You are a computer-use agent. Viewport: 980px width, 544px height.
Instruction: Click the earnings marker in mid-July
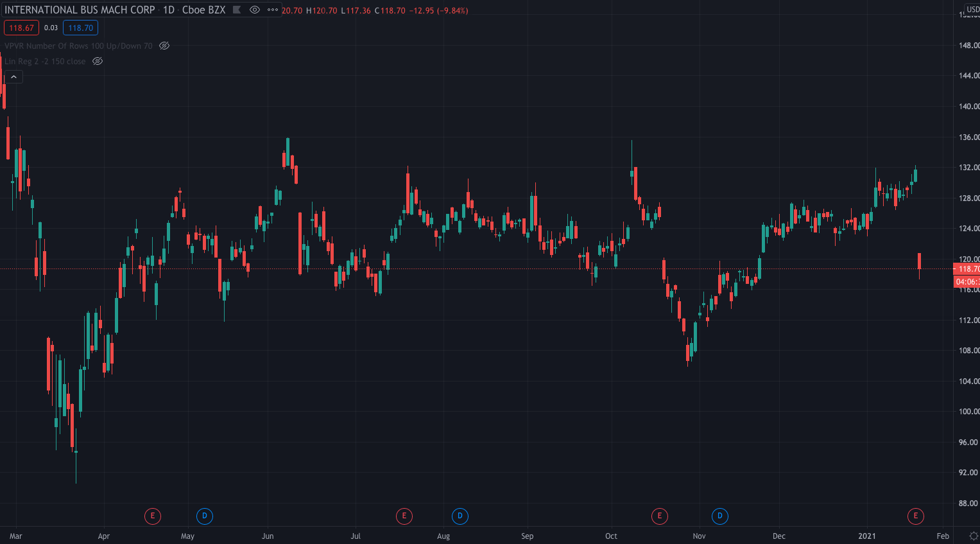404,516
